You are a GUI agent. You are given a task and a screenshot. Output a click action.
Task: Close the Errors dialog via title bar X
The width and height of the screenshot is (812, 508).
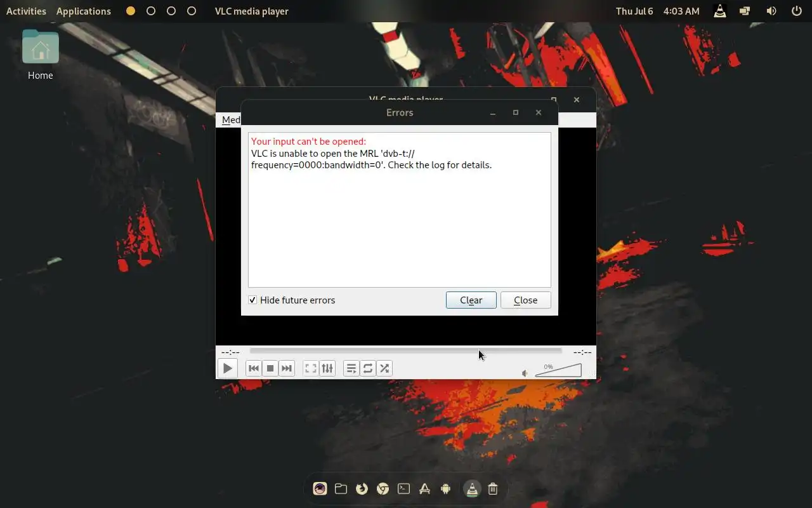539,112
